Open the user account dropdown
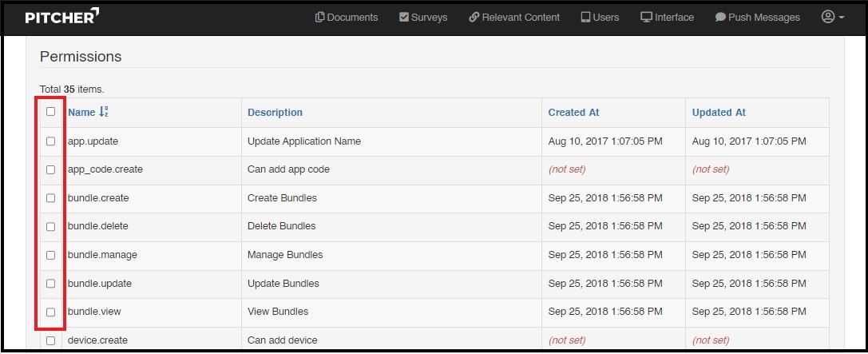 click(832, 17)
